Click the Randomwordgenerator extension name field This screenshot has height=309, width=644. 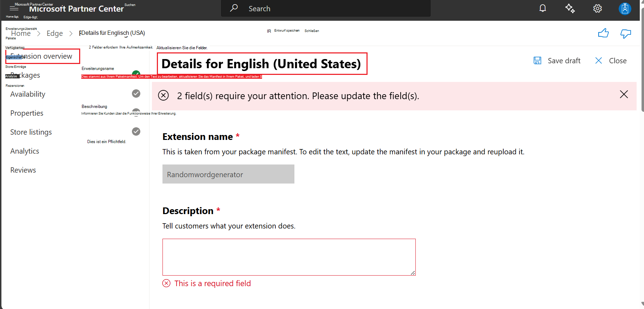pos(228,174)
